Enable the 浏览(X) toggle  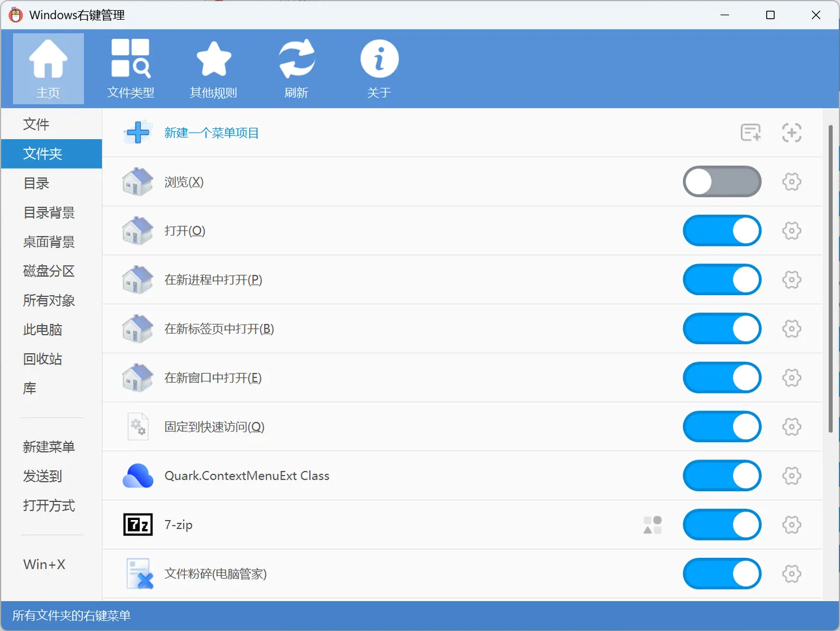722,182
